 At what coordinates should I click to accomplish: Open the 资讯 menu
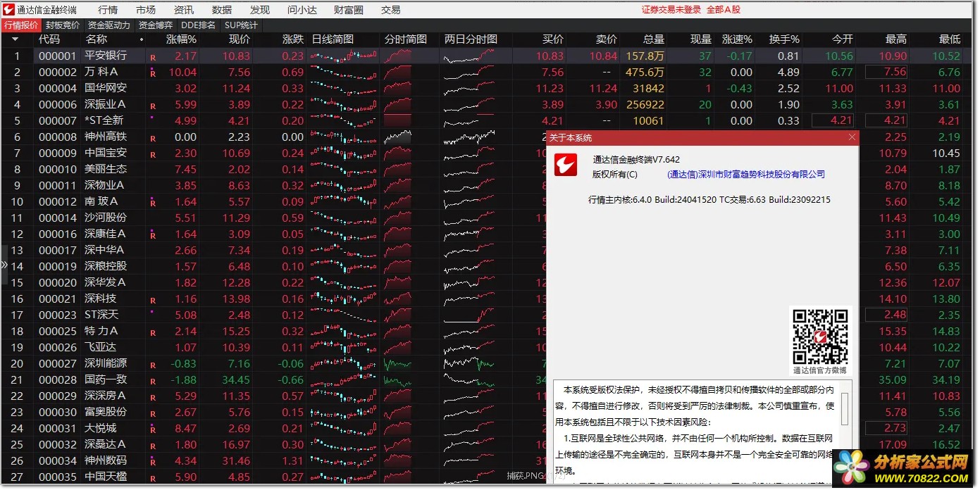(x=184, y=10)
